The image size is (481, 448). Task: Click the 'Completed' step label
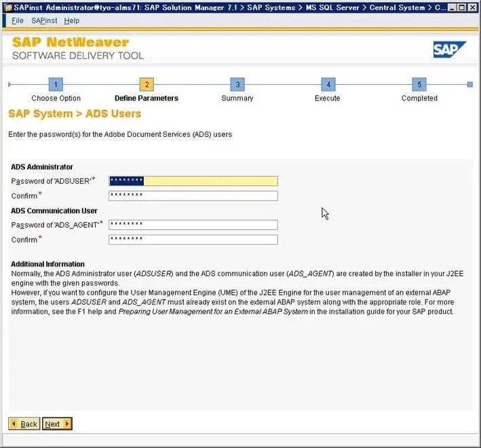419,98
